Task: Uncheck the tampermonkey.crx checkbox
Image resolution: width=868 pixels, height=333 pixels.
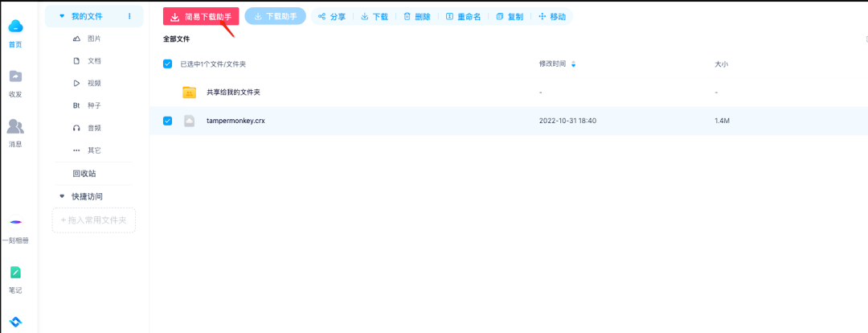Action: [x=168, y=121]
